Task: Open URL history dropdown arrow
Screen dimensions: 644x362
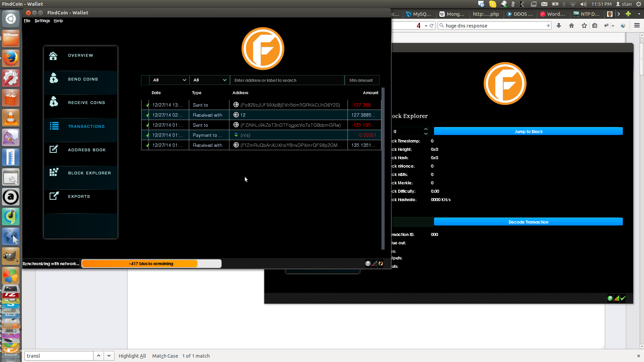Action: tap(426, 25)
